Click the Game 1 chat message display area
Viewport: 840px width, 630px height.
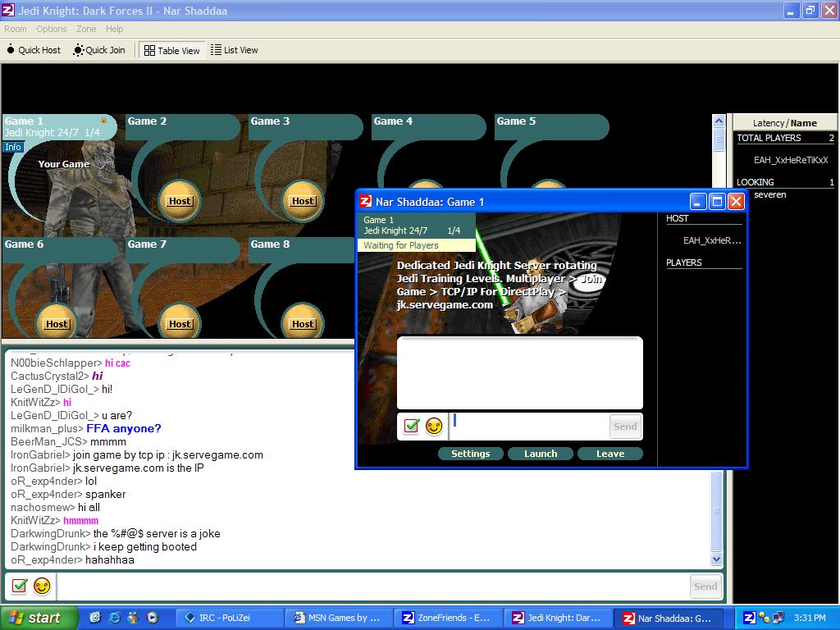(519, 373)
